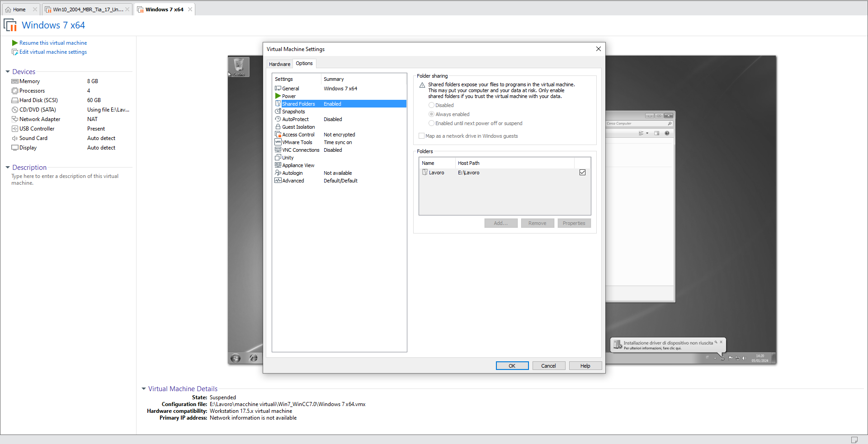868x444 pixels.
Task: Click the CD/DVD (SATA) disc icon
Action: click(x=15, y=110)
